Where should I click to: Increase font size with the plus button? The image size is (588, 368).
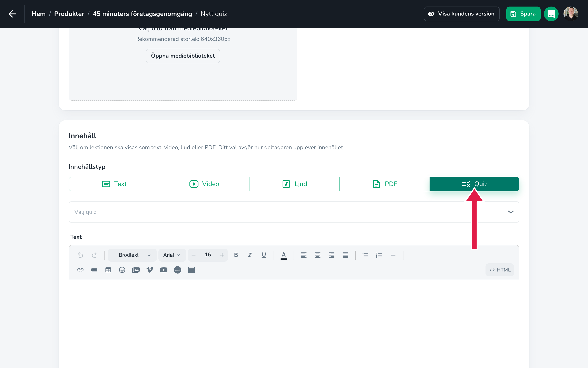click(222, 255)
